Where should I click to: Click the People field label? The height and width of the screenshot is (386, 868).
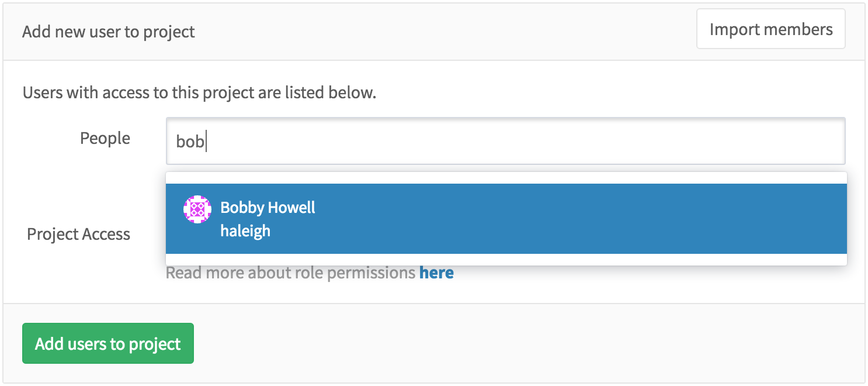click(x=105, y=139)
